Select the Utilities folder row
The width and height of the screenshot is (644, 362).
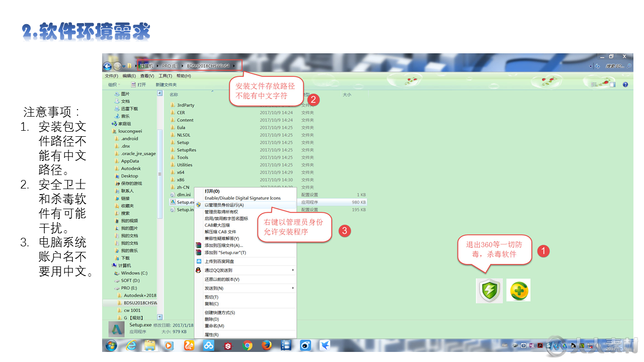268,165
